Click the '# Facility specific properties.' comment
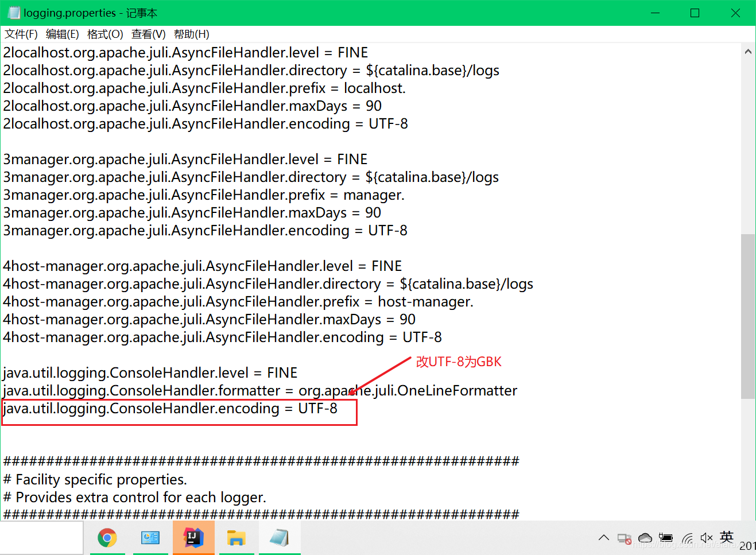Viewport: 756px width, 555px height. click(x=95, y=480)
